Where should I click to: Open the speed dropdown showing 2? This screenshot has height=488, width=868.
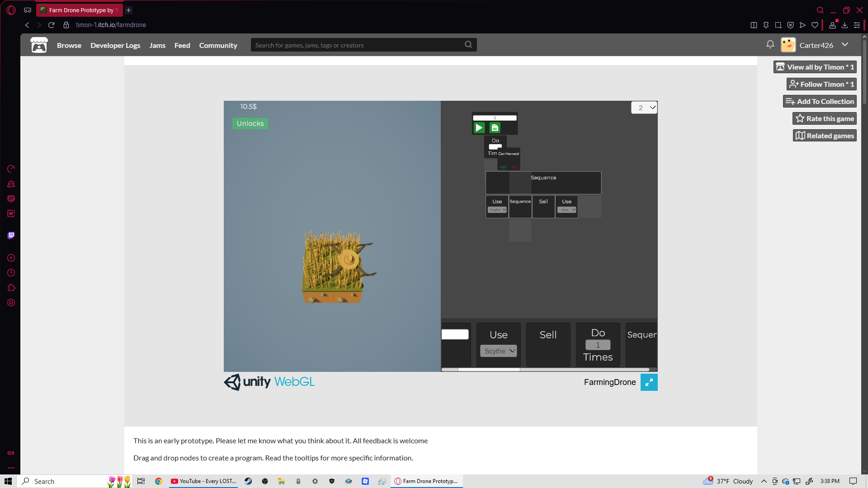click(x=644, y=108)
